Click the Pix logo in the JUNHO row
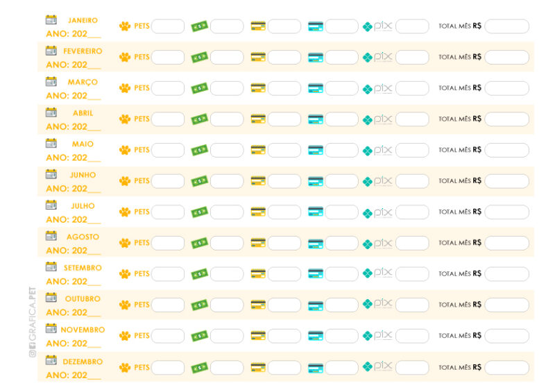Viewport: 555px width, 392px height. coord(377,181)
